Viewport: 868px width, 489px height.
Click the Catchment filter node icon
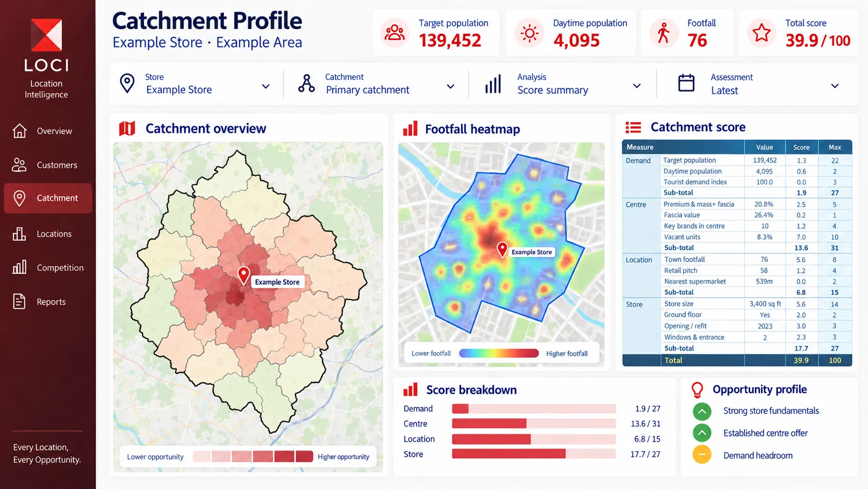(x=306, y=84)
